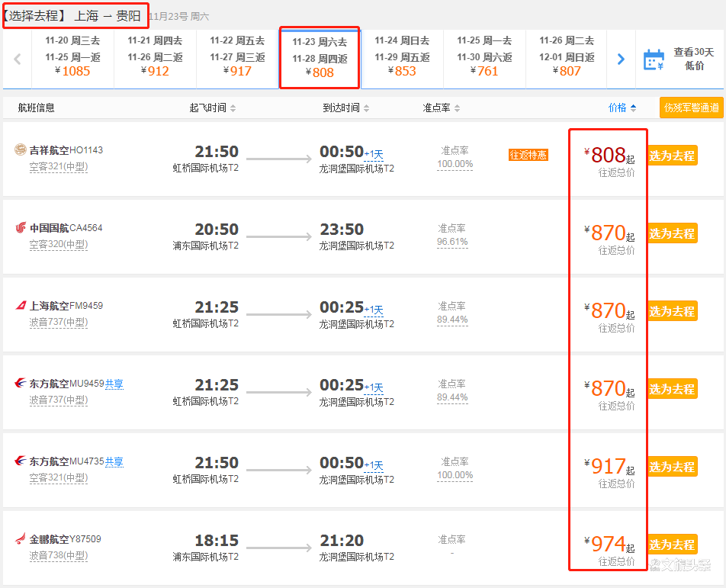This screenshot has width=726, height=588.
Task: Click Shanghai Airlines logo icon
Action: tap(21, 305)
